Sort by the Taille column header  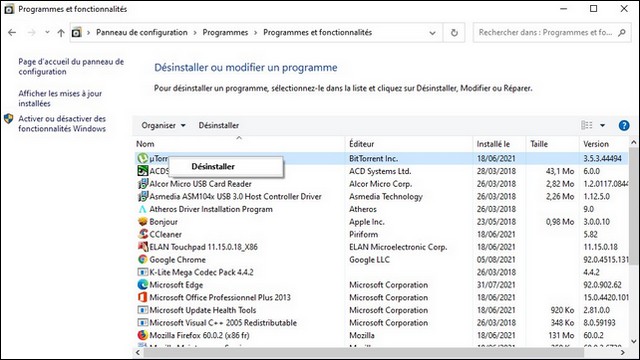pyautogui.click(x=539, y=144)
